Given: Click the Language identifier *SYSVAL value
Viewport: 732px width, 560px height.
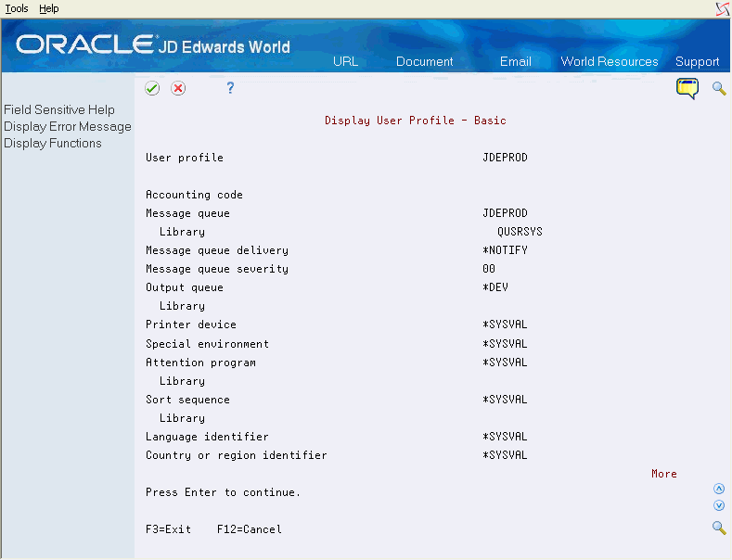Looking at the screenshot, I should (505, 437).
